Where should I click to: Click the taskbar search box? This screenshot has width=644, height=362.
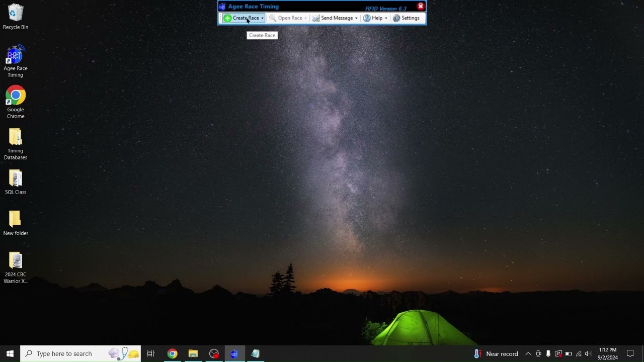coord(80,353)
